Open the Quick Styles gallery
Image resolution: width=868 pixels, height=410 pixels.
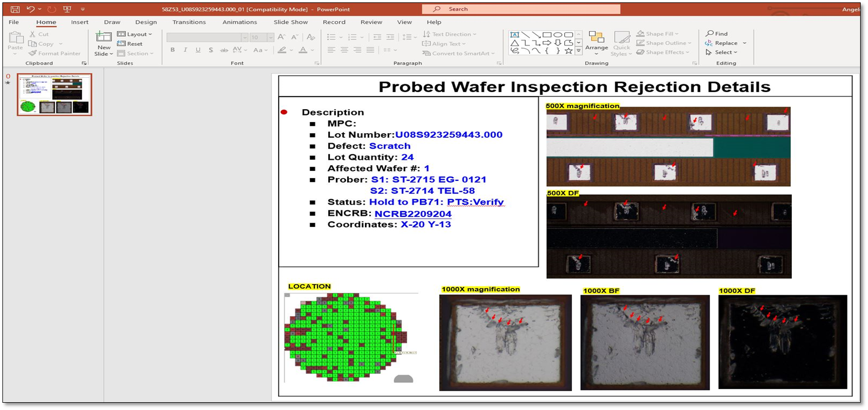click(621, 43)
